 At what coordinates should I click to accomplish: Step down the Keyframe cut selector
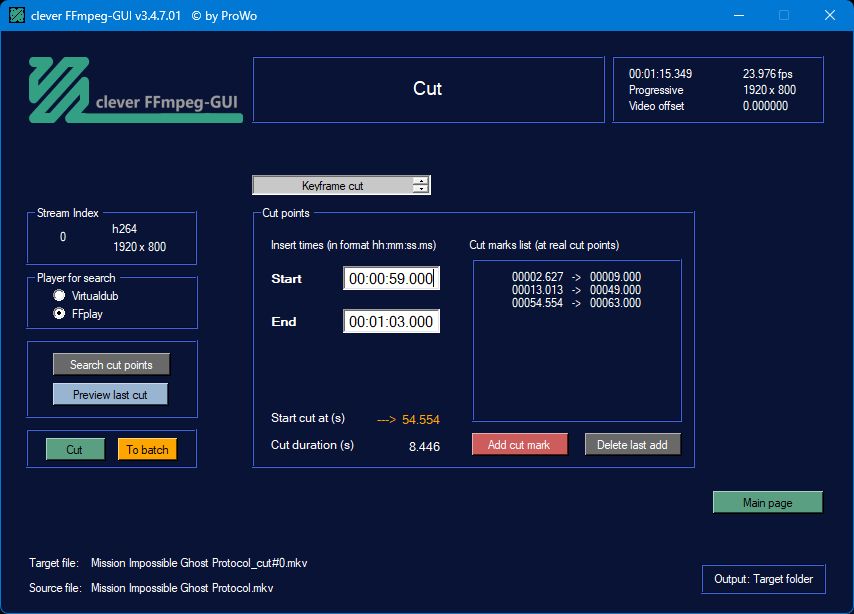click(420, 189)
